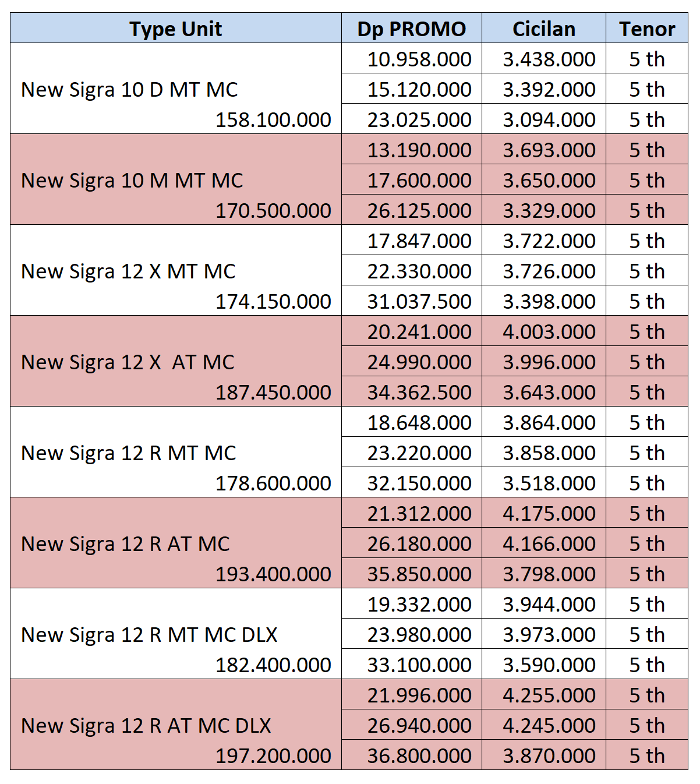Select Dp value 26.180.000

pyautogui.click(x=419, y=544)
